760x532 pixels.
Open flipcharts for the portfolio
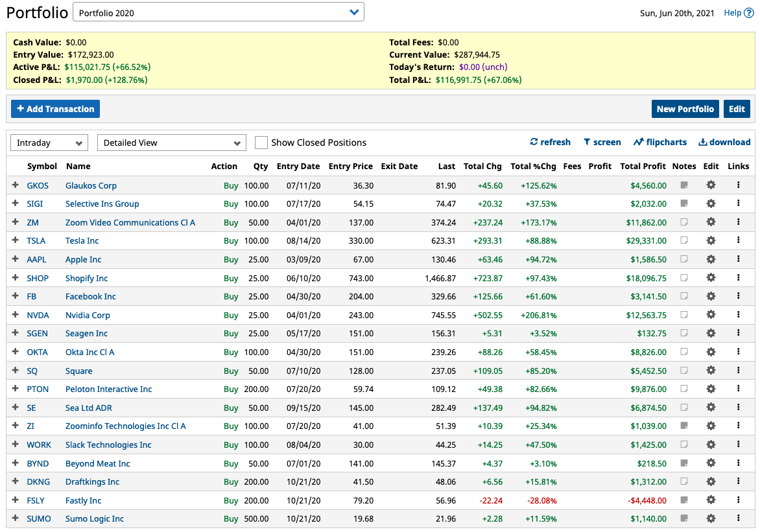[x=659, y=142]
